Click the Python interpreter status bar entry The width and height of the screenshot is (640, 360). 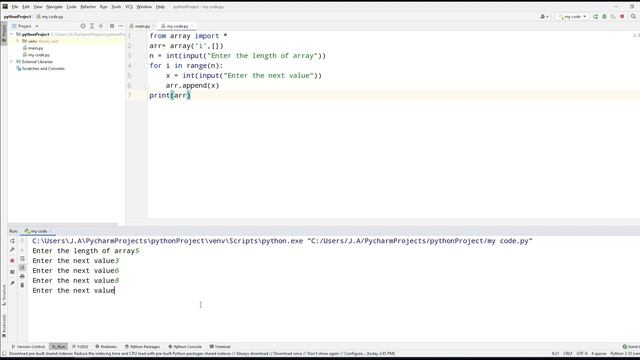pyautogui.click(x=624, y=353)
